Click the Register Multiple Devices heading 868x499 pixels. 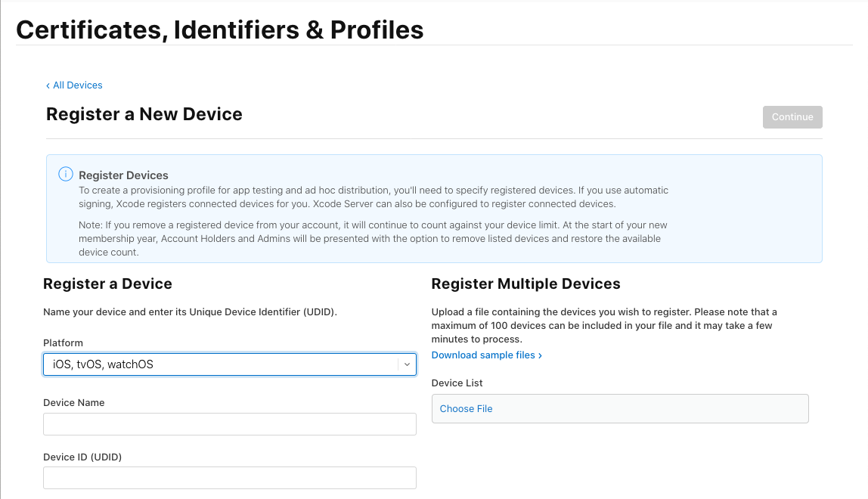525,284
